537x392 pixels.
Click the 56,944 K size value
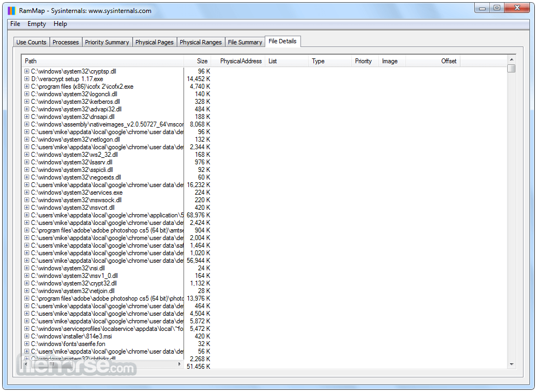[198, 260]
